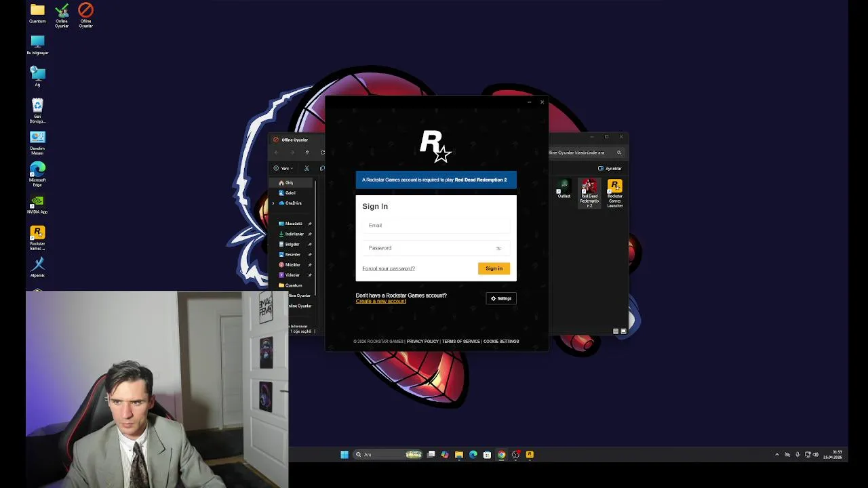Viewport: 868px width, 488px height.
Task: Open Yeni dropdown in Explorer window
Action: (284, 168)
